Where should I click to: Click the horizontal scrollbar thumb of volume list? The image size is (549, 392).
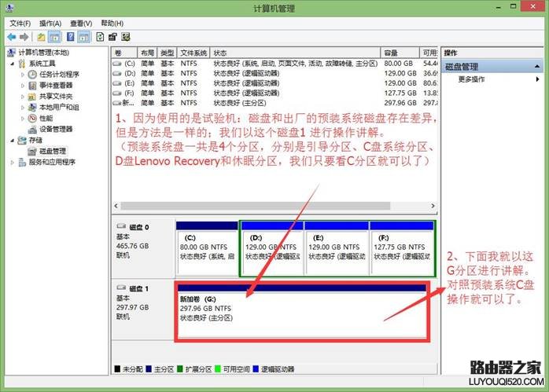coord(256,206)
